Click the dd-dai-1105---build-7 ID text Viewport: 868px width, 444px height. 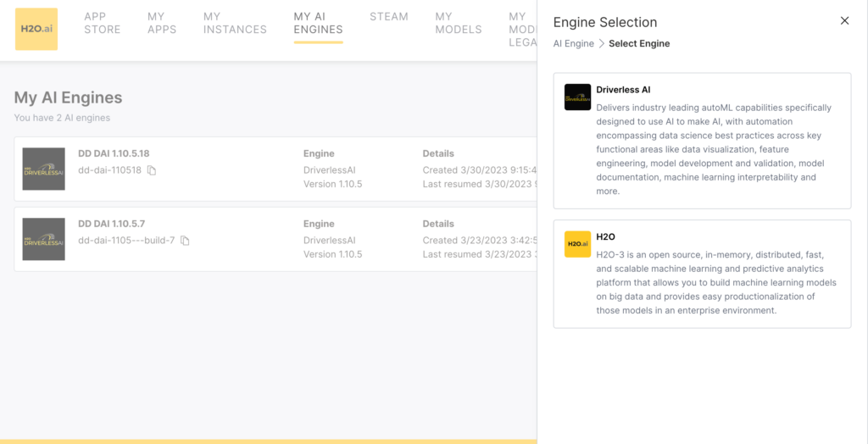click(x=127, y=241)
